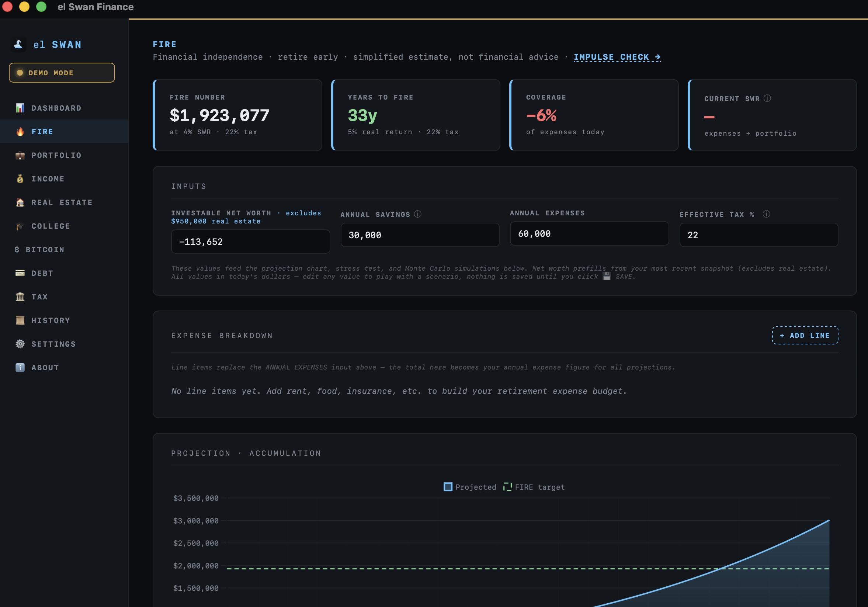Toggle the FIRE target legend item
Viewport: 868px width, 607px height.
(x=534, y=487)
